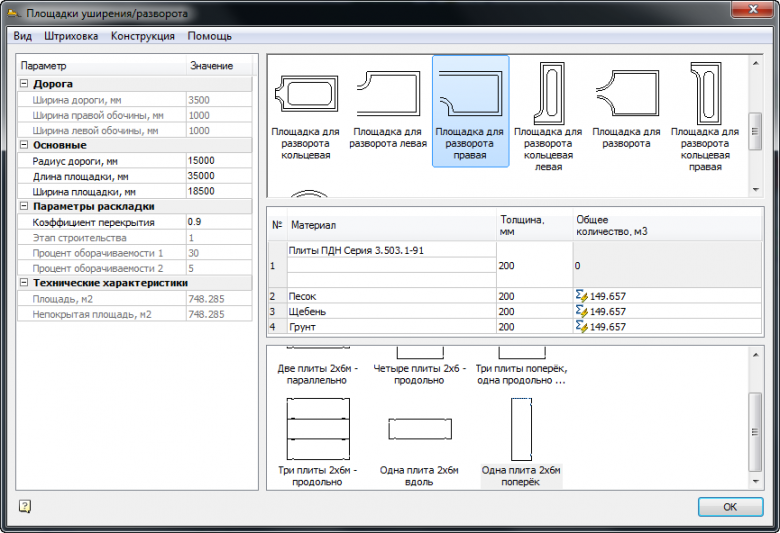Choose 'Площадка для разворота кольцевая правая' shape

(x=705, y=115)
